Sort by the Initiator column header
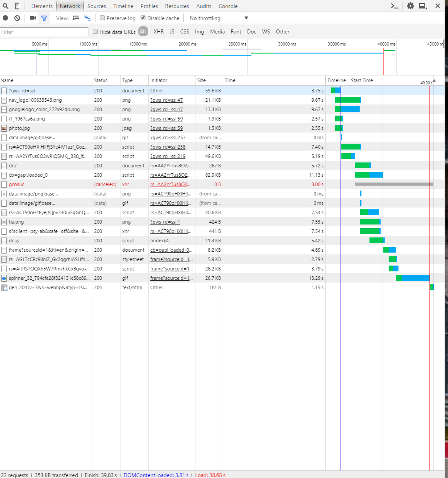The width and height of the screenshot is (448, 478). [172, 80]
